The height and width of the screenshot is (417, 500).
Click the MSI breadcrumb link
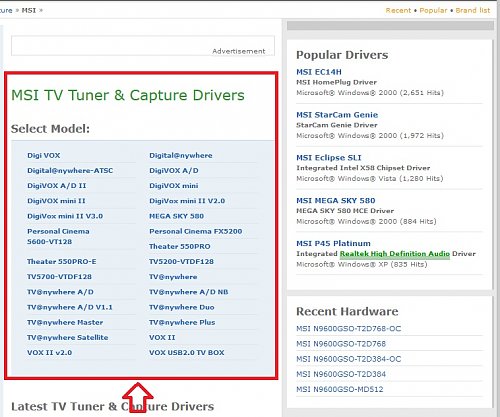[x=29, y=10]
